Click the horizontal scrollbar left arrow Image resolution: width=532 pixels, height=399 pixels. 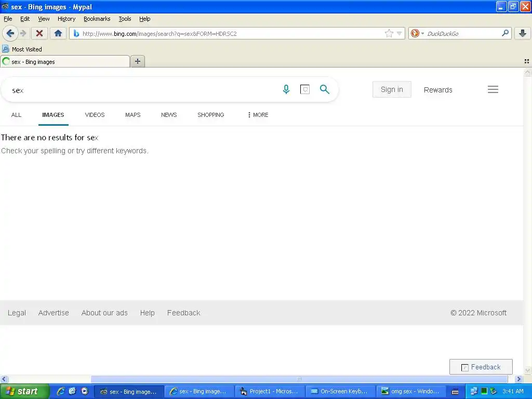click(4, 379)
